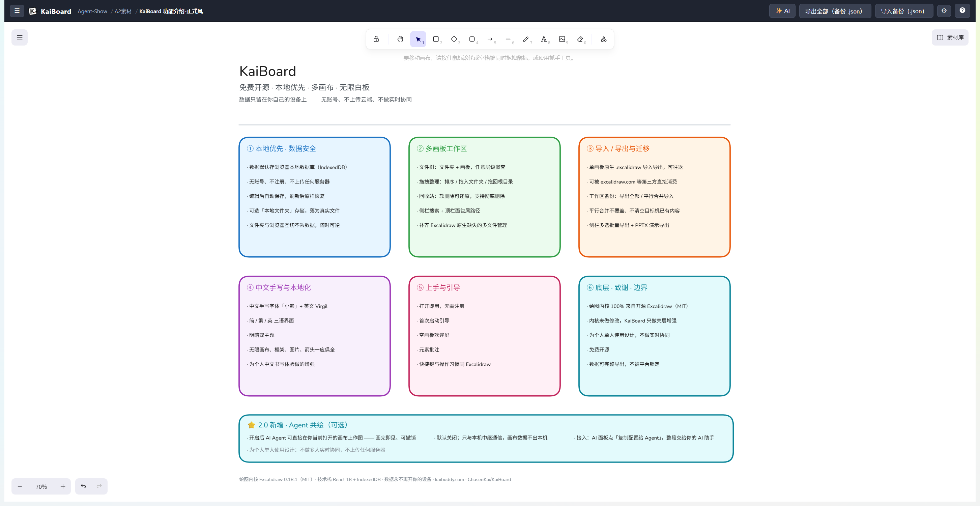The width and height of the screenshot is (980, 506).
Task: Select the Rectangle shape tool
Action: pos(436,39)
